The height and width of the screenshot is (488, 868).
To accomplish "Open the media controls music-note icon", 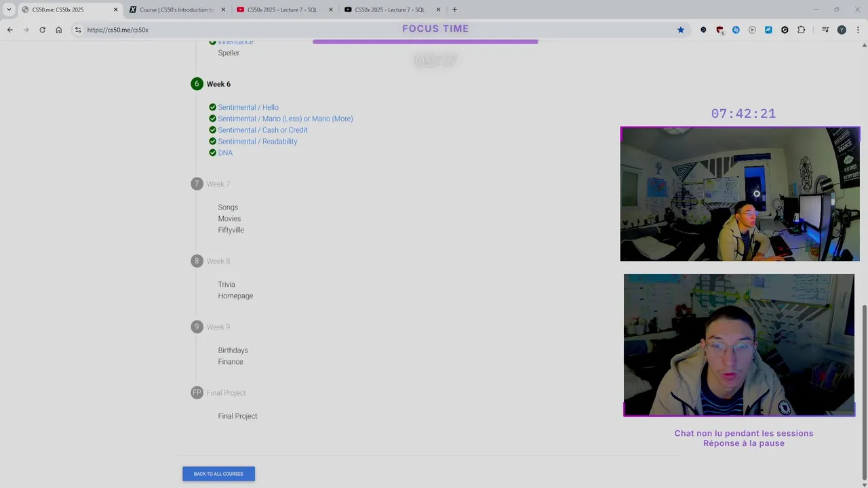I will [x=825, y=30].
